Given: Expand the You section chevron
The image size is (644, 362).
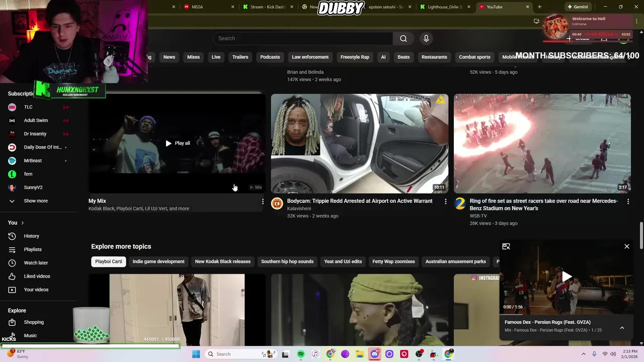Looking at the screenshot, I should click(22, 223).
